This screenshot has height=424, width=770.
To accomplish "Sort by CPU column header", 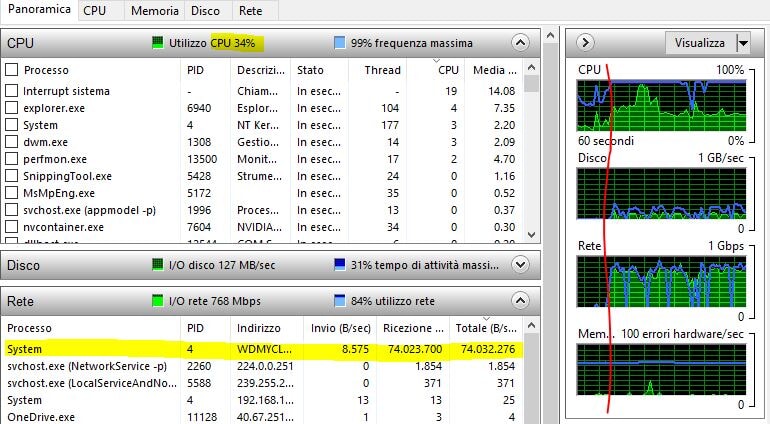I will pyautogui.click(x=436, y=70).
